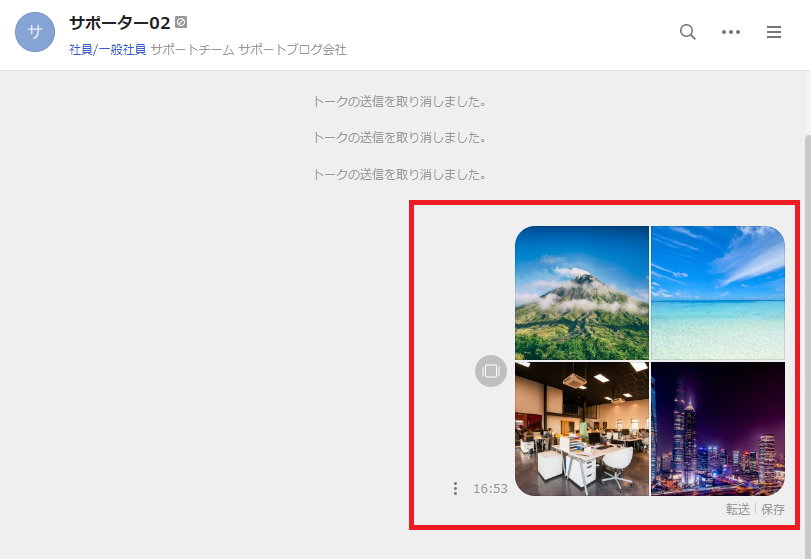
Task: Click the small badge icon beside サポーター02
Action: (181, 22)
